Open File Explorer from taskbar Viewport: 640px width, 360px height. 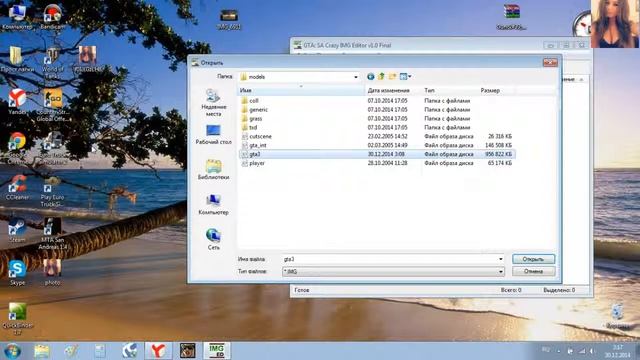pos(42,351)
